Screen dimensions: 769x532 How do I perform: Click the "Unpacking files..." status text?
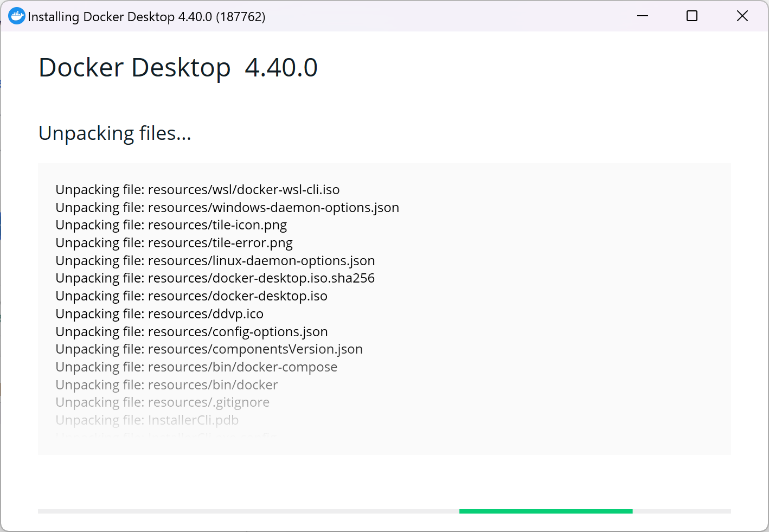tap(115, 133)
